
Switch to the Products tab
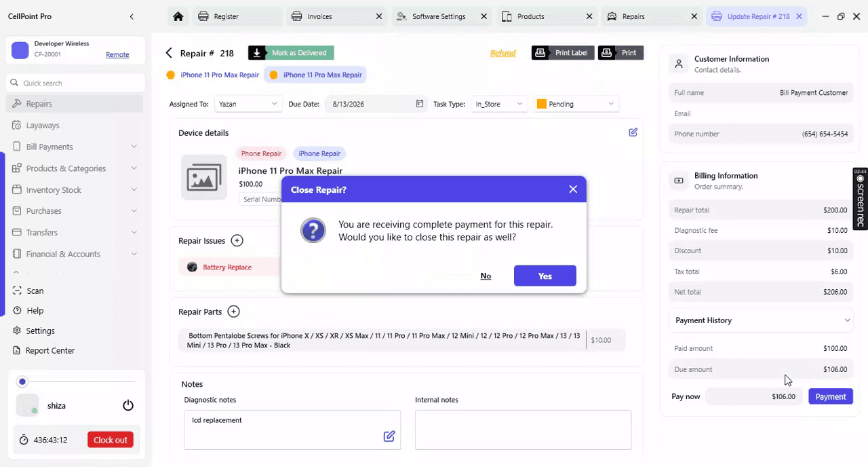548,16
